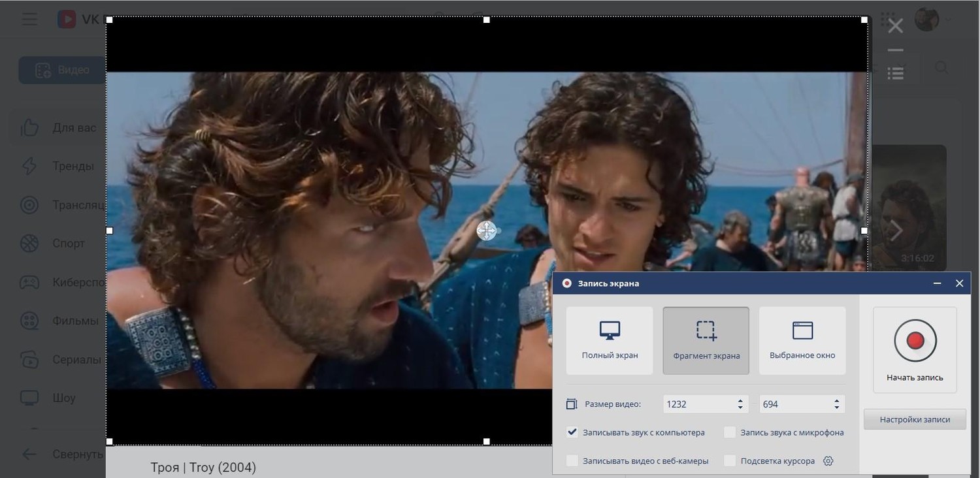The height and width of the screenshot is (478, 980).
Task: Open the Шоу TV section
Action: click(29, 398)
